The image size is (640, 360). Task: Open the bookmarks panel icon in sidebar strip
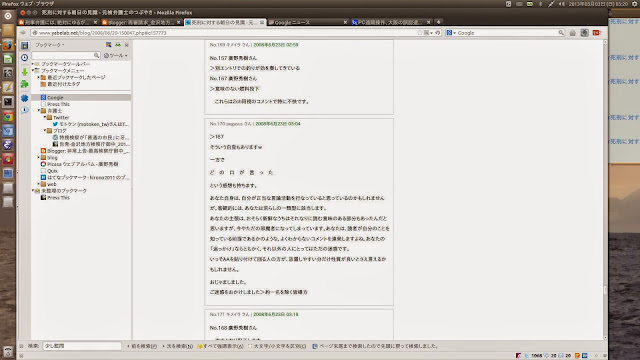24,45
